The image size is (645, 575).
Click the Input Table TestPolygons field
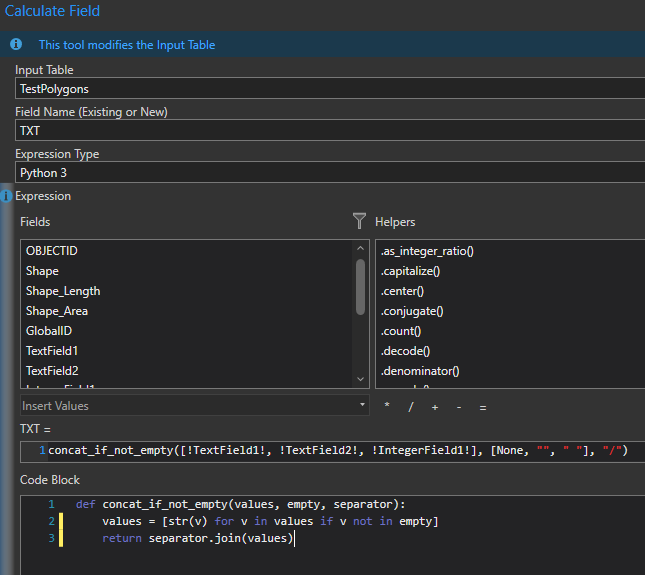[x=330, y=89]
